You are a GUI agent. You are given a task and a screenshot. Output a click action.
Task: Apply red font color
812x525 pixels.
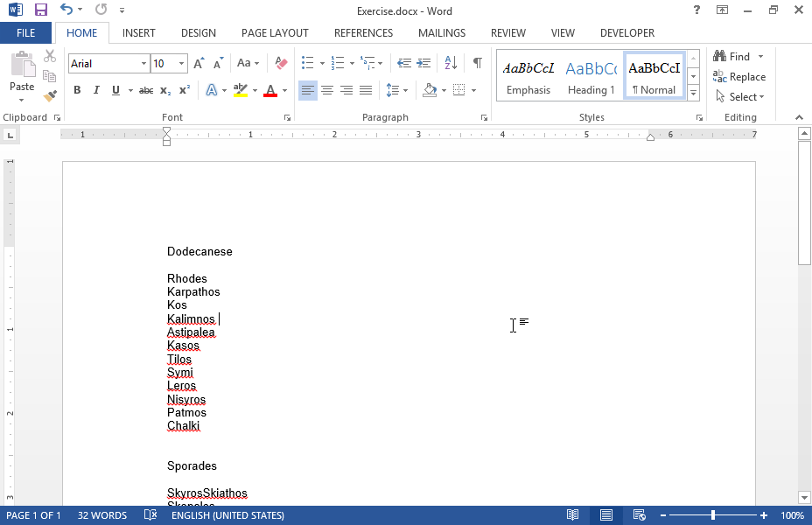pos(270,91)
